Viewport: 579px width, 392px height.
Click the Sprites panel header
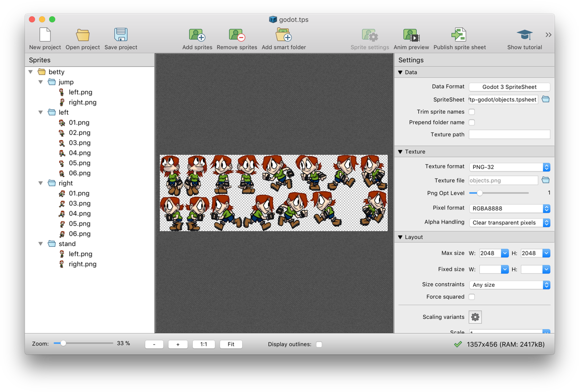(x=90, y=60)
